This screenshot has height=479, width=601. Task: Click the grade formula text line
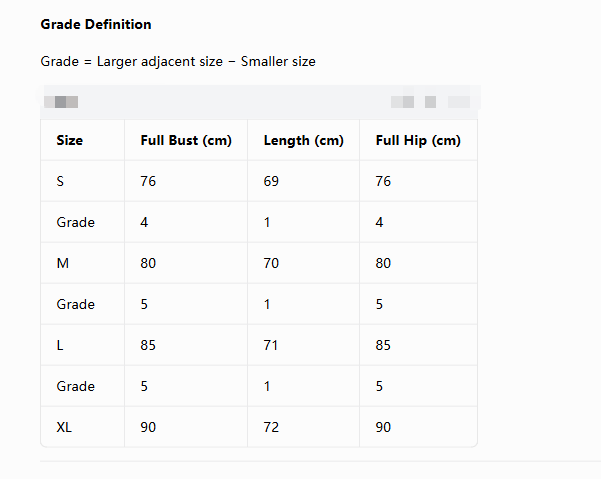(x=178, y=61)
